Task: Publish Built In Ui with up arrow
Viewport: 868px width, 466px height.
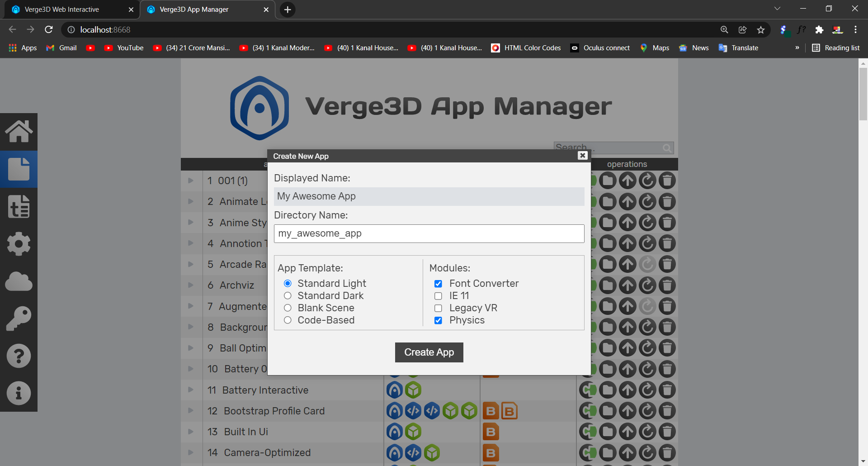Action: pos(627,432)
